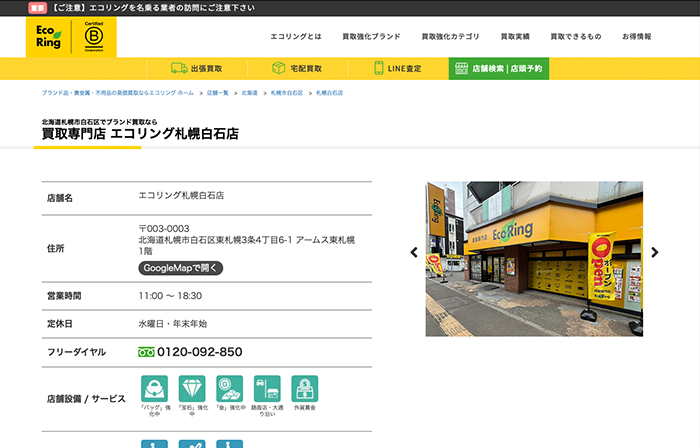Click the 「金」強化中 service icon
Image resolution: width=700 pixels, height=448 pixels.
[229, 389]
